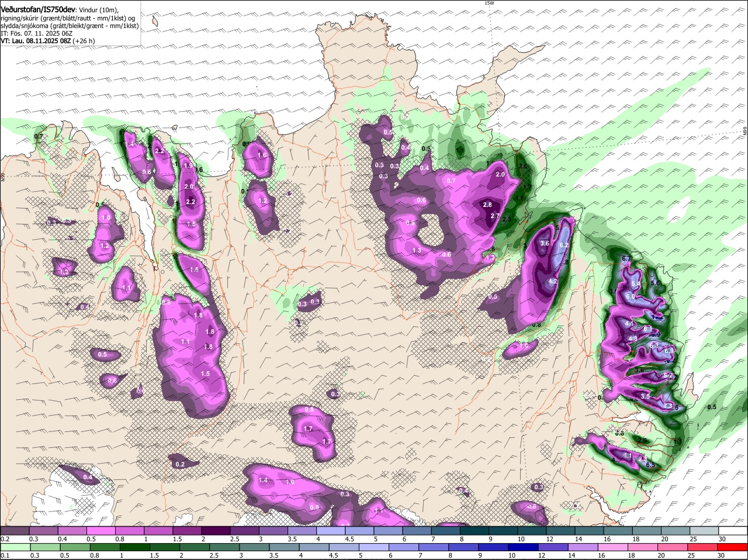Click the top snow legend swatch between 0.2 and 0.3
The width and height of the screenshot is (748, 560).
[15, 530]
